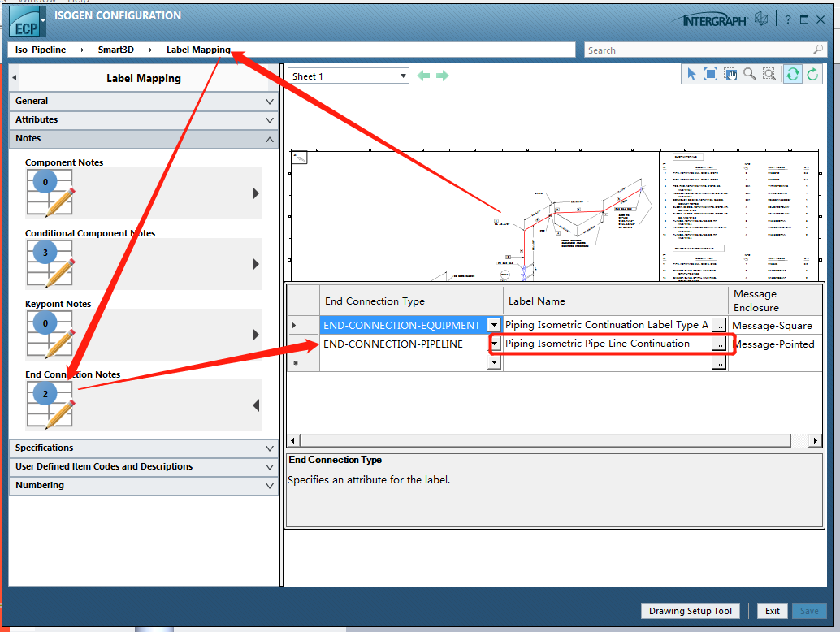The width and height of the screenshot is (840, 632).
Task: Click the Intergraph logo icon
Action: coord(761,19)
